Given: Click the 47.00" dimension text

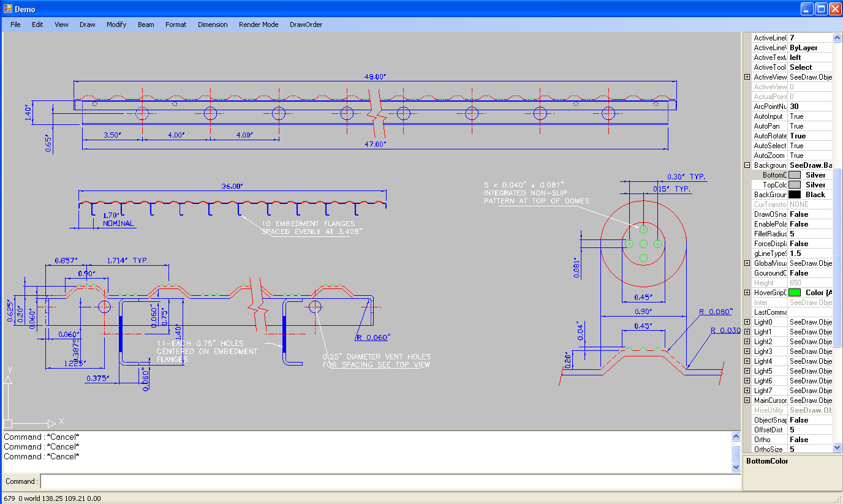Looking at the screenshot, I should tap(375, 144).
